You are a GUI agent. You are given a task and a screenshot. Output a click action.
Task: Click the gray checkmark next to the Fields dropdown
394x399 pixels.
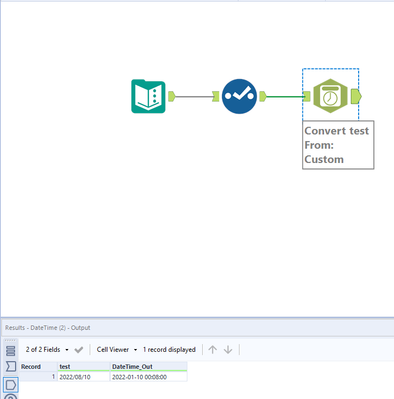pos(79,350)
